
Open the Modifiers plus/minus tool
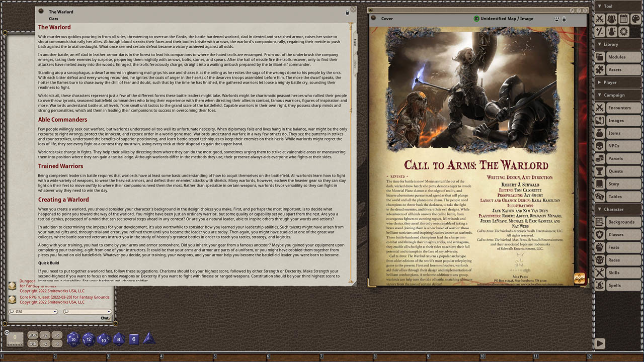click(x=600, y=31)
